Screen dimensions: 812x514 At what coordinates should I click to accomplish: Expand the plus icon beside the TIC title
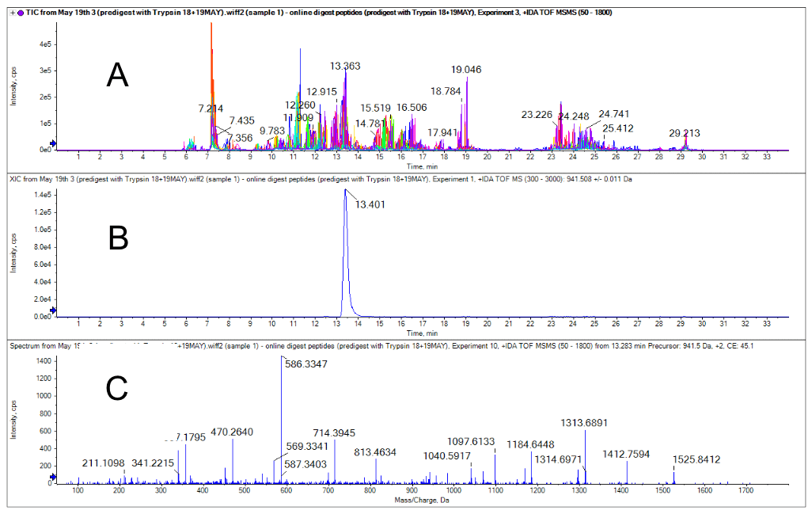(x=13, y=13)
